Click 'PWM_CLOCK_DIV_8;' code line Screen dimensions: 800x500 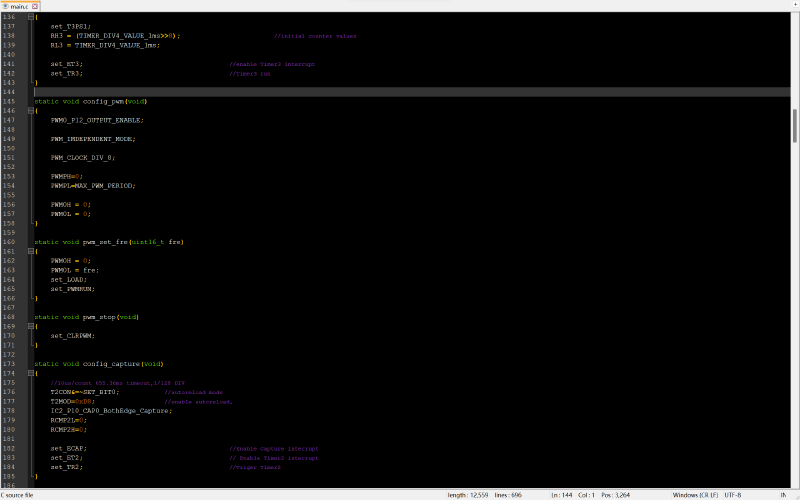83,158
